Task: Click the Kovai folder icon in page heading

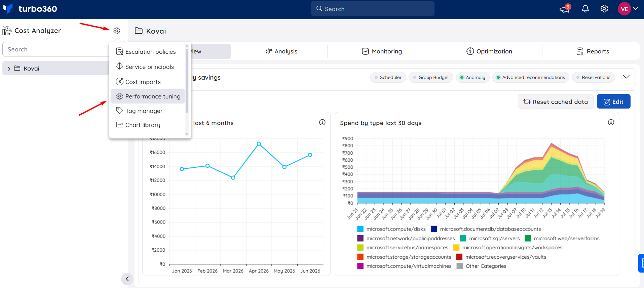Action: [139, 31]
